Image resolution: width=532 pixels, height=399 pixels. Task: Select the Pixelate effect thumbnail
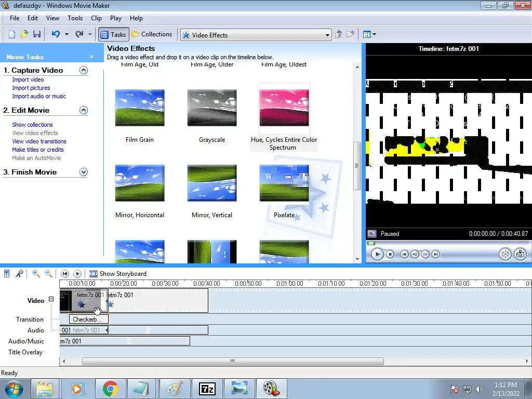click(284, 183)
